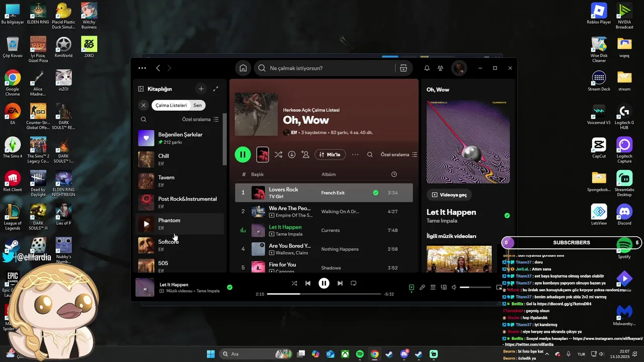Search within the Oh, Wow playlist
Image resolution: width=644 pixels, height=362 pixels.
370,155
